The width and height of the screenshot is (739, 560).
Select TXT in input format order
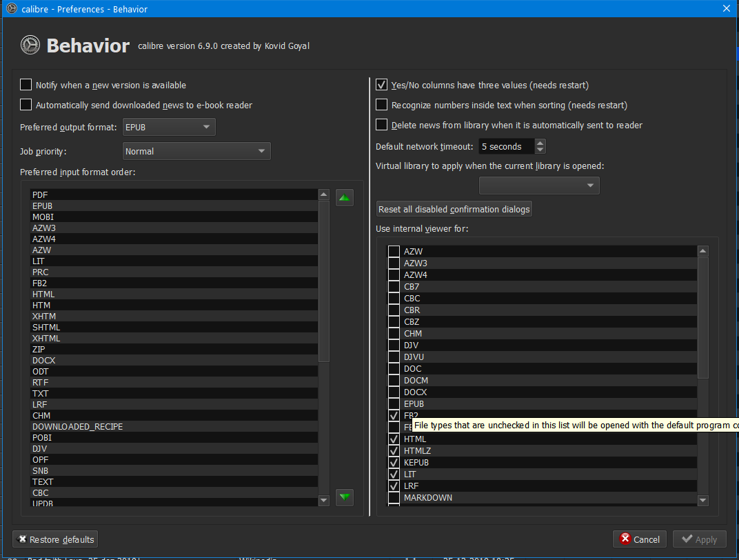tap(174, 393)
